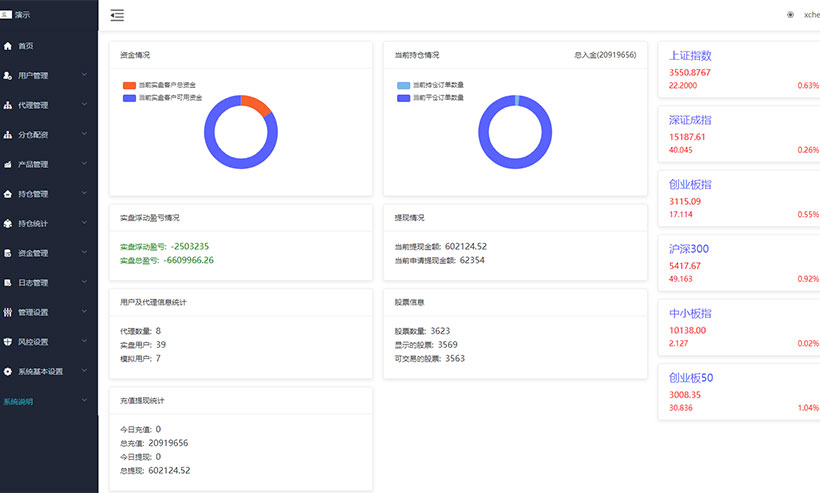The width and height of the screenshot is (820, 493).
Task: Expand the 持仓管理 menu chevron
Action: coord(84,194)
